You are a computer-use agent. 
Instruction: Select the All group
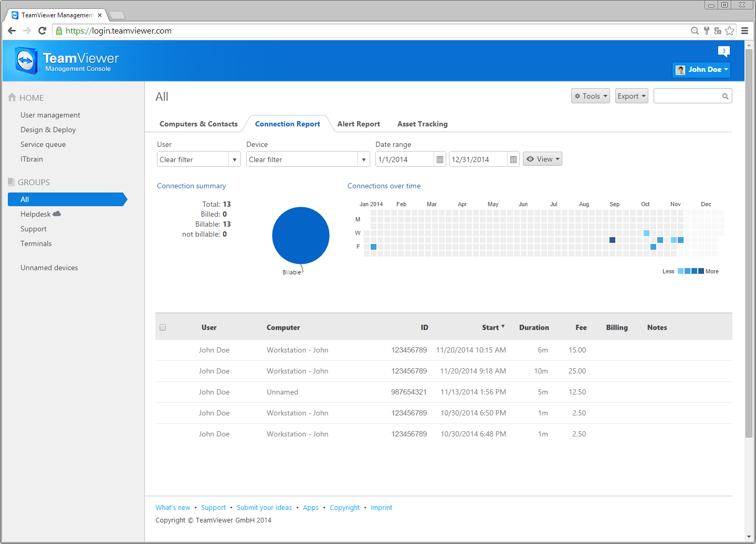coord(67,199)
